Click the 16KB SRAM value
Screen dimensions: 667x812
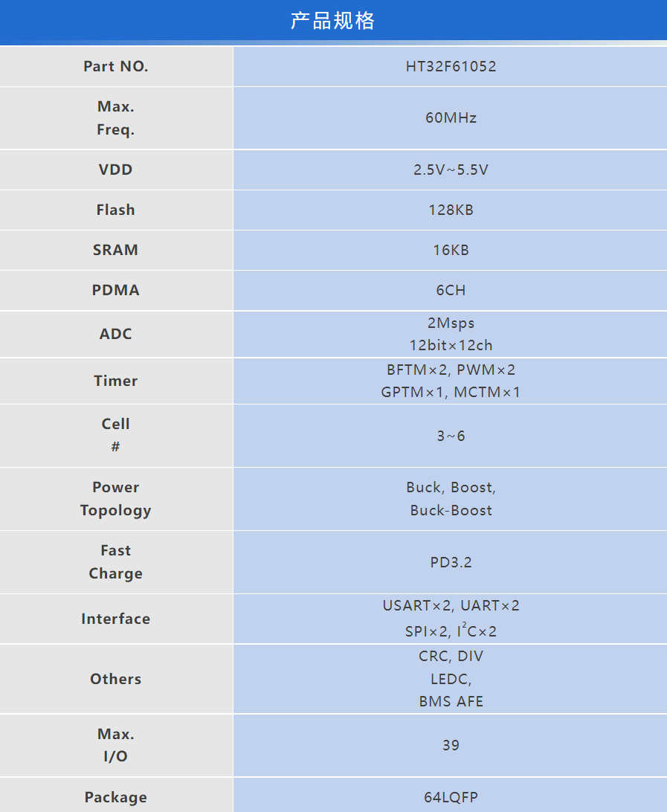[451, 250]
